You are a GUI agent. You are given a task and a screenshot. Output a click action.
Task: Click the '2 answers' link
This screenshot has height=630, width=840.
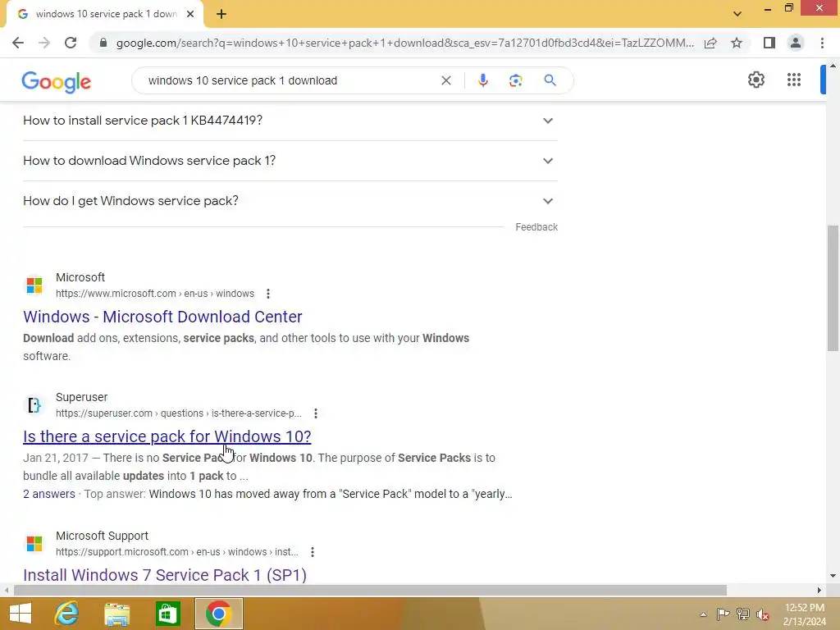point(48,494)
